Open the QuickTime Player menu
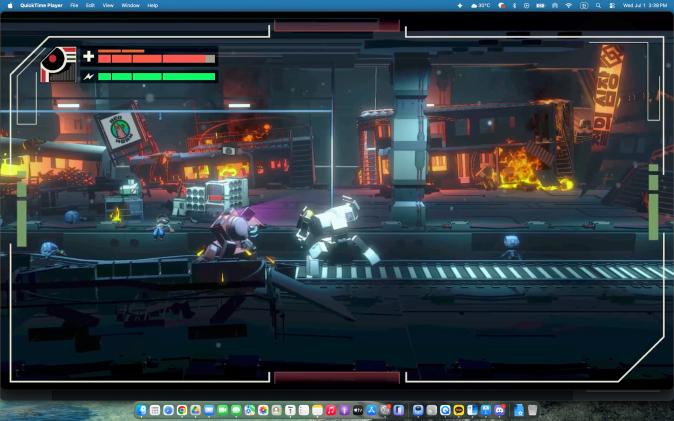674x421 pixels. click(x=41, y=6)
